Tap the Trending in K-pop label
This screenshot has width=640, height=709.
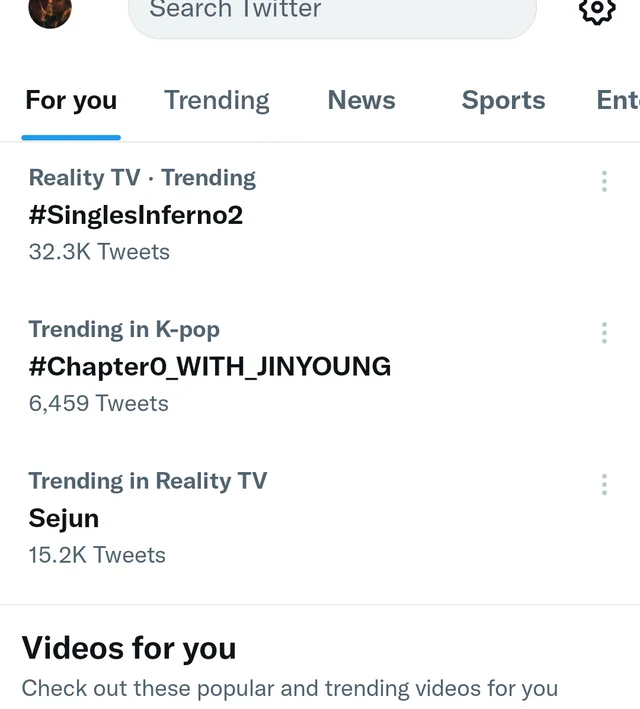point(124,330)
